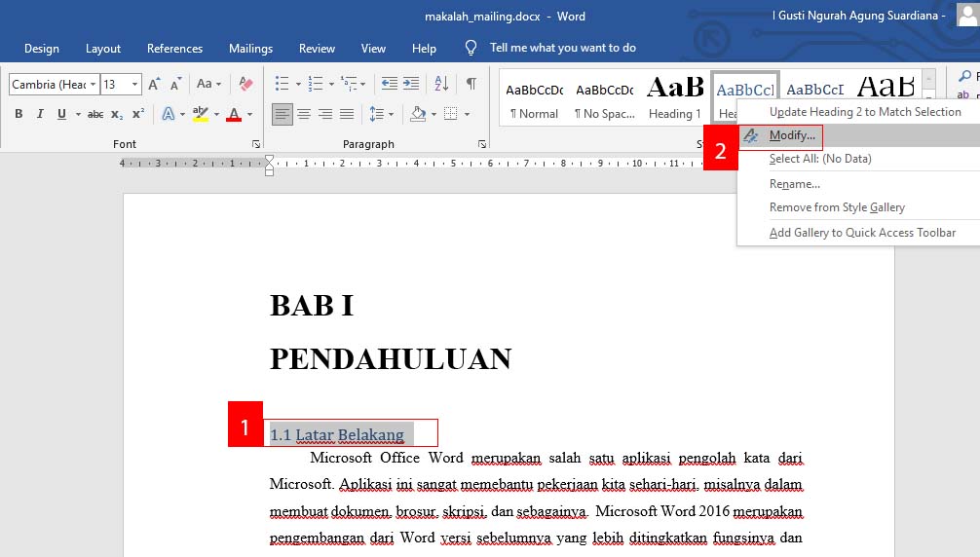
Task: Expand Bullets dropdown arrow
Action: (298, 84)
